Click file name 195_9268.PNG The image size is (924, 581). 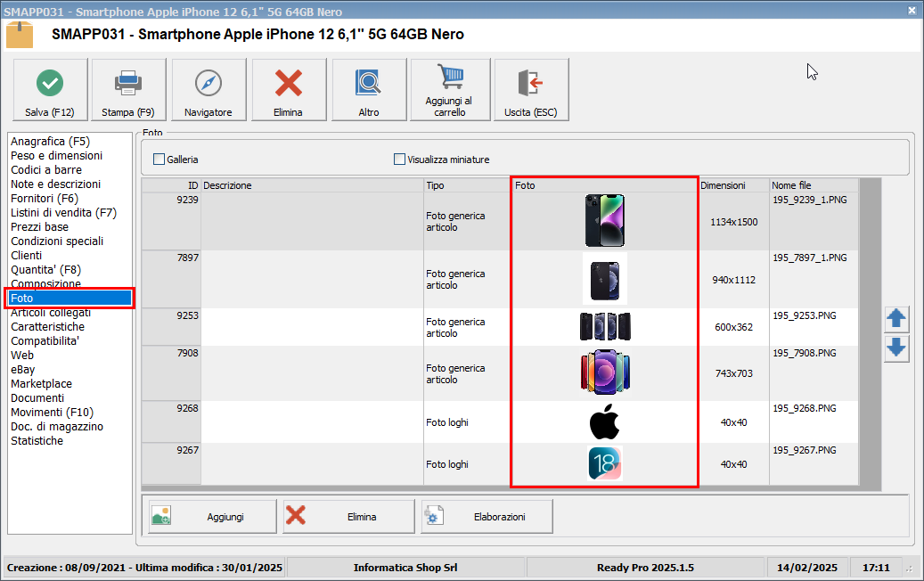[805, 408]
